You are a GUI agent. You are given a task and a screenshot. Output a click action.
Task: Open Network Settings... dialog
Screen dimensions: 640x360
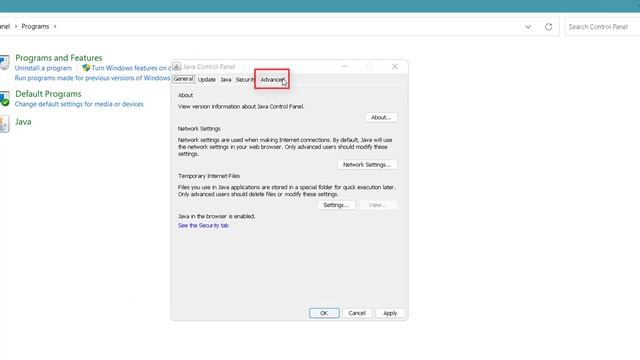coord(367,164)
